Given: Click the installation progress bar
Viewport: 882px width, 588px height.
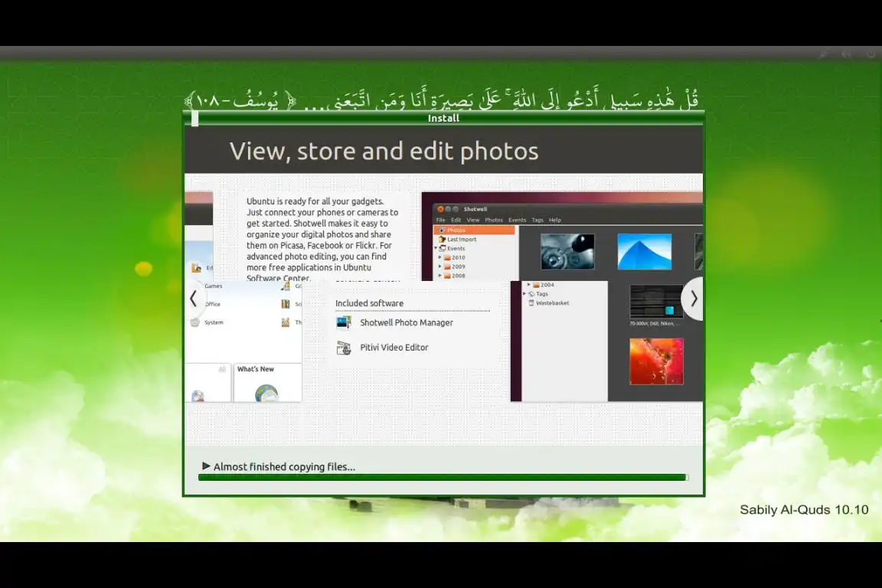Looking at the screenshot, I should (x=443, y=477).
